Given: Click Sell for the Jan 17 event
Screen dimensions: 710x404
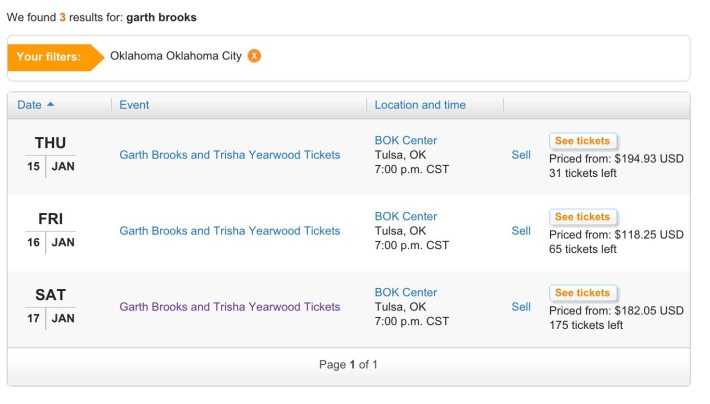Looking at the screenshot, I should [521, 307].
